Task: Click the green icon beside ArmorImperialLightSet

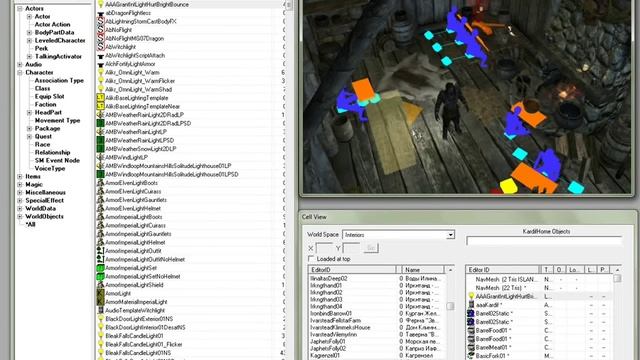Action: (100, 268)
